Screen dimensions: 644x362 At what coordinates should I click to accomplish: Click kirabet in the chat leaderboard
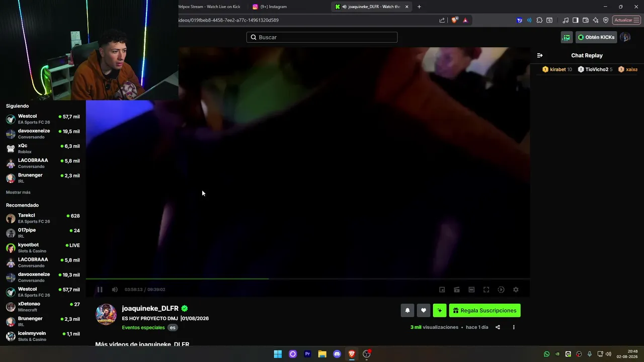pyautogui.click(x=557, y=69)
